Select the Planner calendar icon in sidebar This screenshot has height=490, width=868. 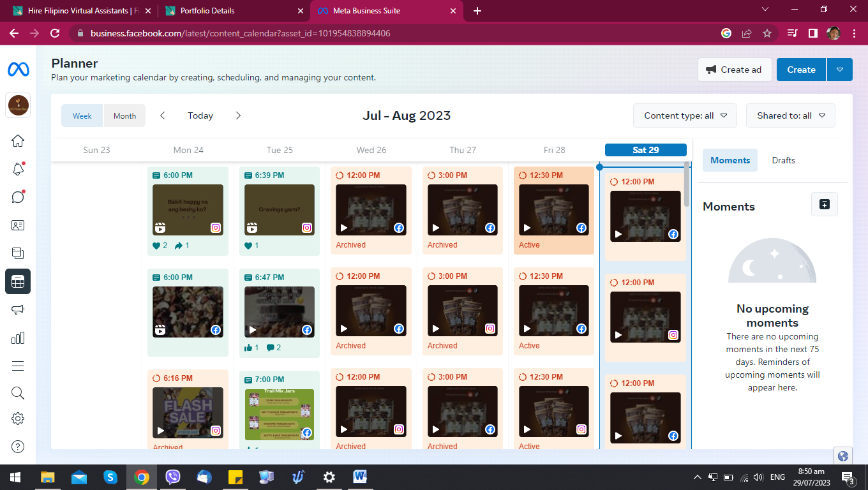click(18, 281)
